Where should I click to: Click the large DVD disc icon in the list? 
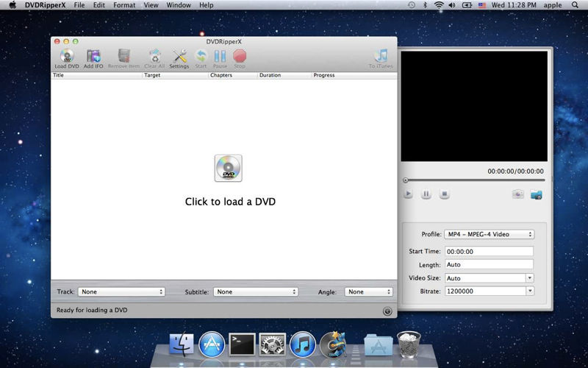click(x=229, y=169)
